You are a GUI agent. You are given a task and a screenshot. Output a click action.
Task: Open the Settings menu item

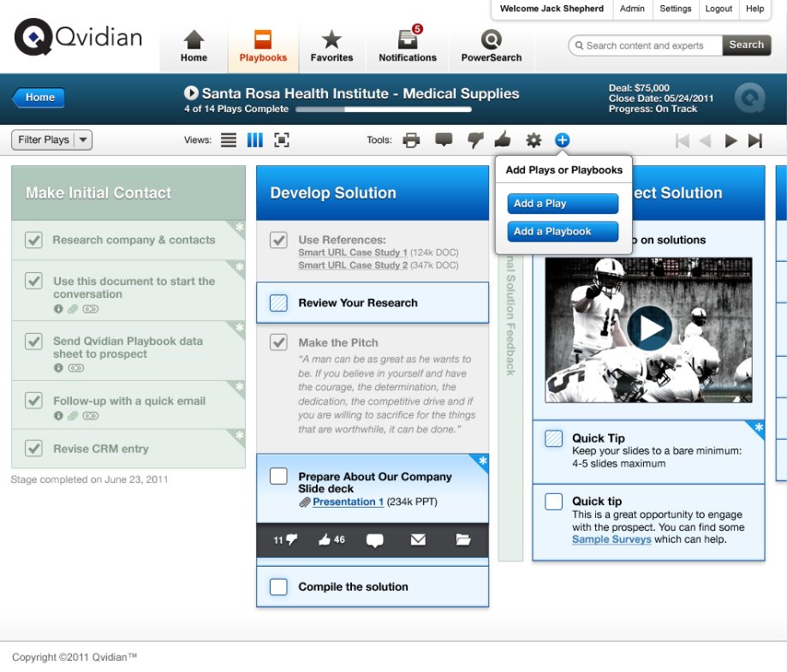click(675, 9)
